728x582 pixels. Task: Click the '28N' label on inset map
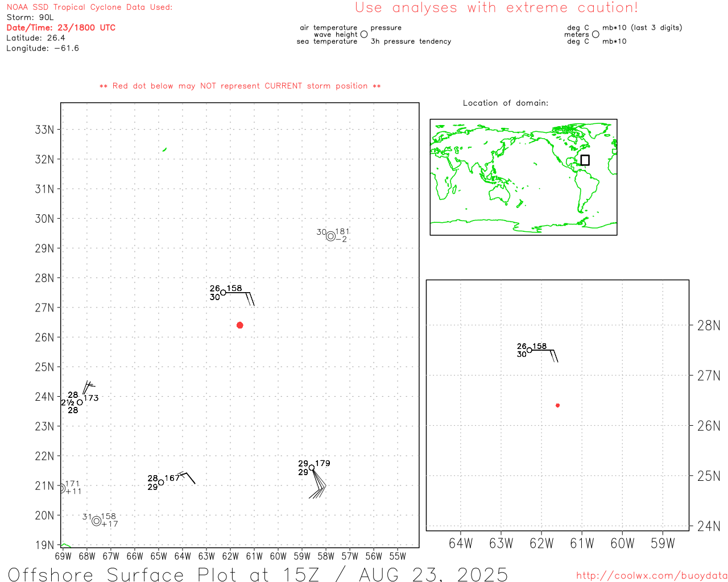(x=709, y=326)
